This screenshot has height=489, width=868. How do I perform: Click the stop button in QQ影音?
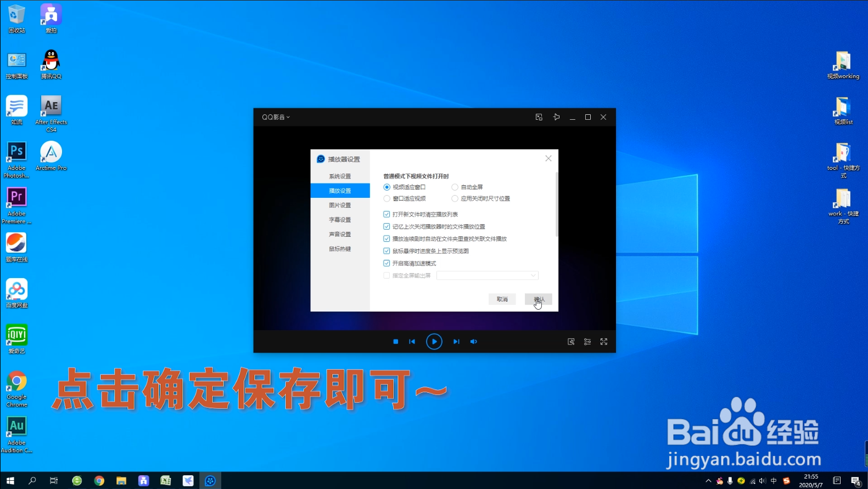click(396, 342)
